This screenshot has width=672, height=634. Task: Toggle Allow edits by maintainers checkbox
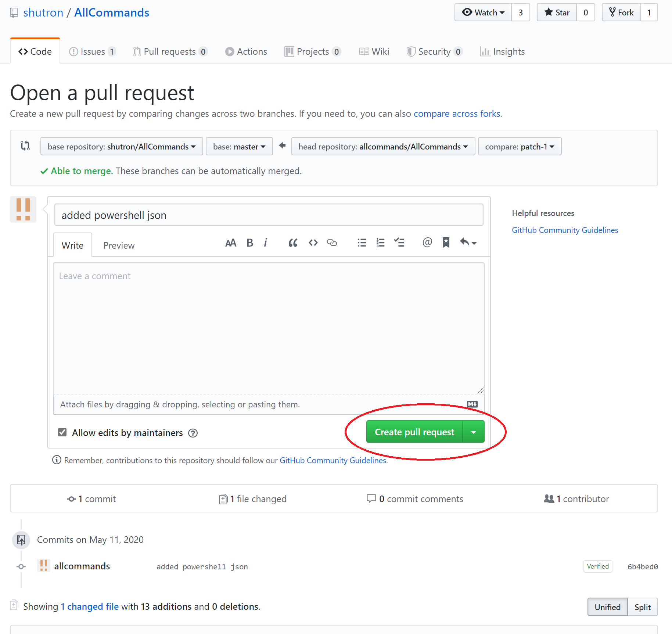tap(62, 432)
